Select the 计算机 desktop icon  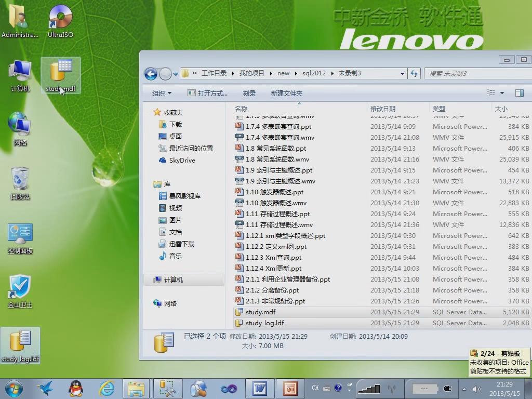pyautogui.click(x=20, y=75)
